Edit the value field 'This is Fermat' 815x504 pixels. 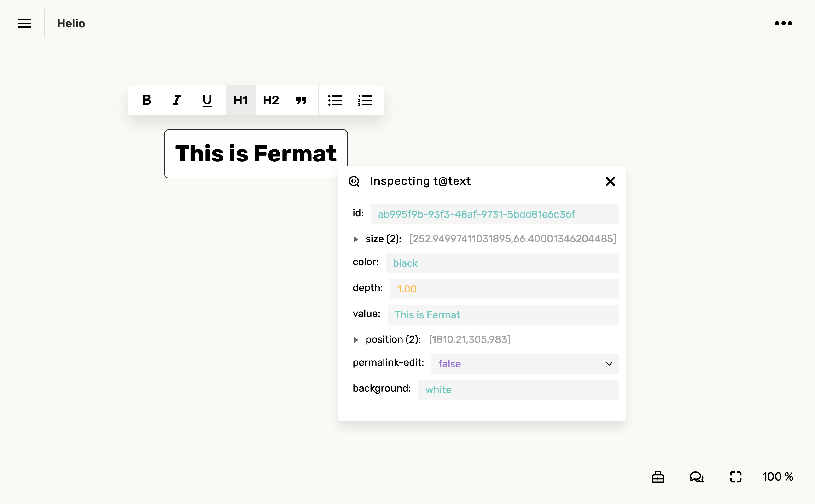[503, 315]
